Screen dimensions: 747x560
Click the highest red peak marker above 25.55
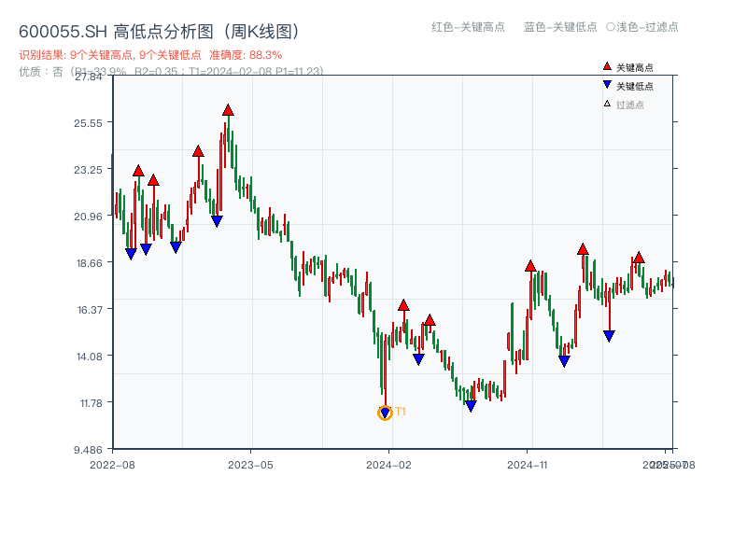228,110
